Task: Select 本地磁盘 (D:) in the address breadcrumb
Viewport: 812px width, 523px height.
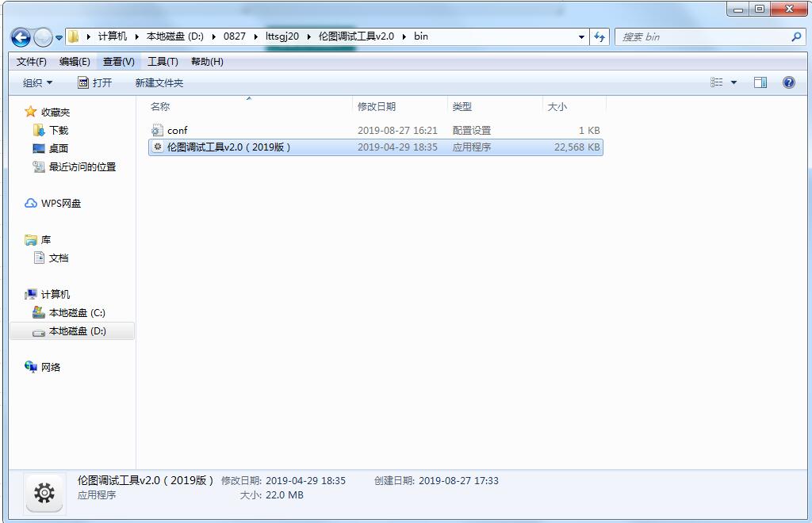Action: 175,36
